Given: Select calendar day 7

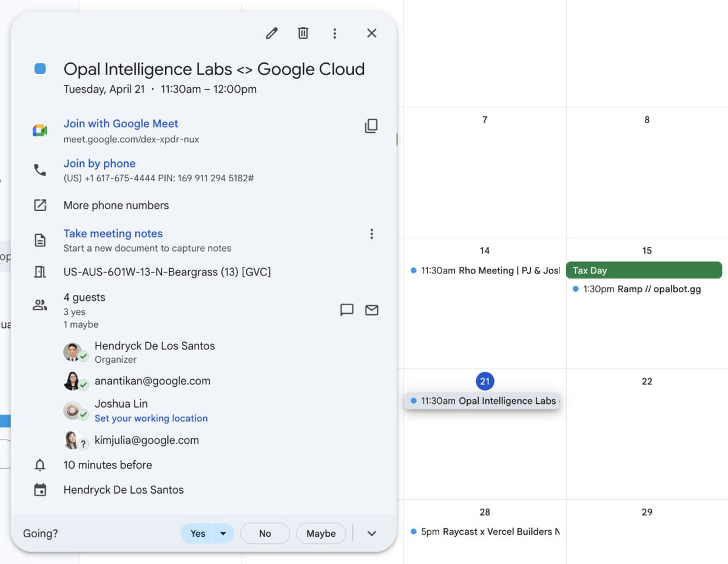Looking at the screenshot, I should pos(485,120).
